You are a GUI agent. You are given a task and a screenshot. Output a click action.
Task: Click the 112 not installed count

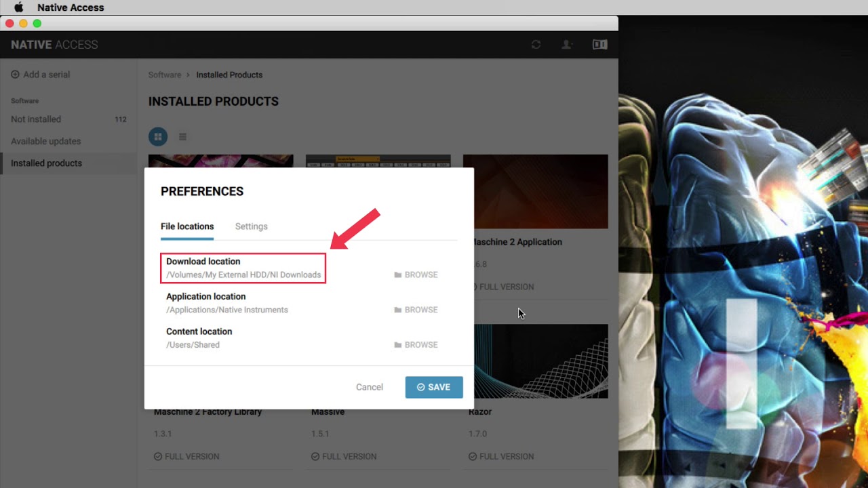[x=121, y=119]
